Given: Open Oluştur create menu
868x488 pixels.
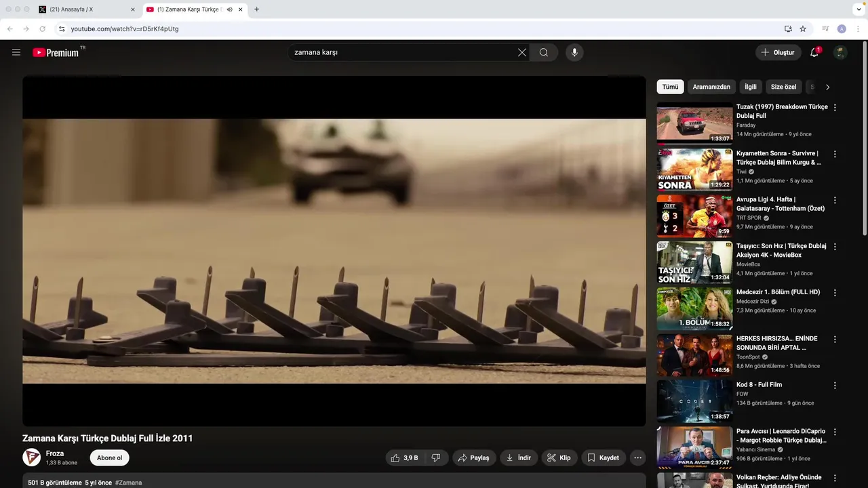Looking at the screenshot, I should coord(778,52).
